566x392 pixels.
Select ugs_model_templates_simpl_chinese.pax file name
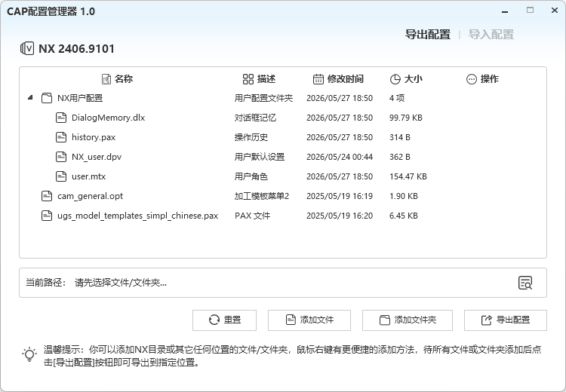click(x=138, y=216)
